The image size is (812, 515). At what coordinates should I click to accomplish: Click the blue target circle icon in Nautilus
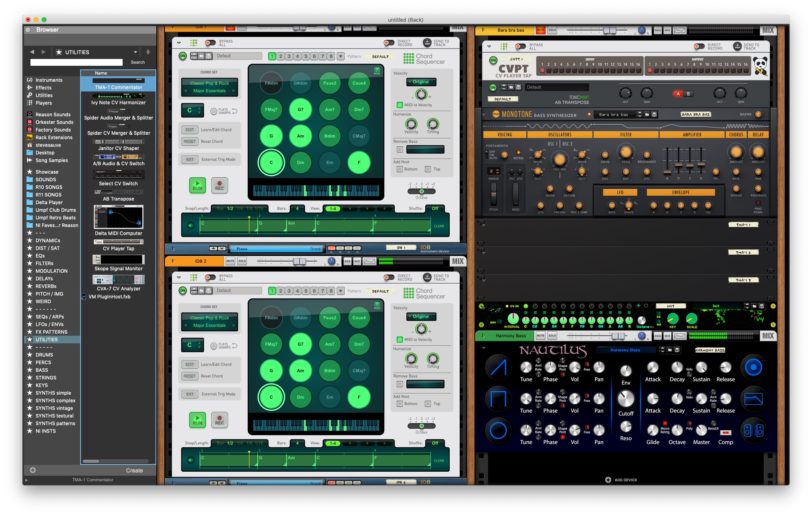pos(753,367)
